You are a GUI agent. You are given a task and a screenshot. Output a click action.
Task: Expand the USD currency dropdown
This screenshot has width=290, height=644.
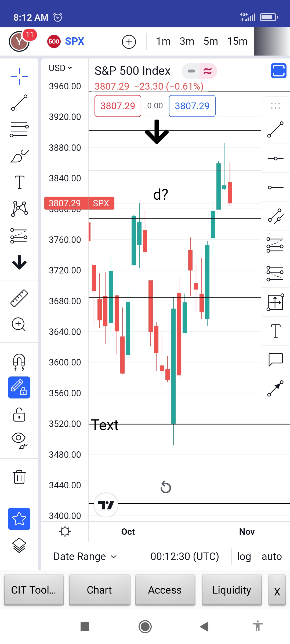60,68
